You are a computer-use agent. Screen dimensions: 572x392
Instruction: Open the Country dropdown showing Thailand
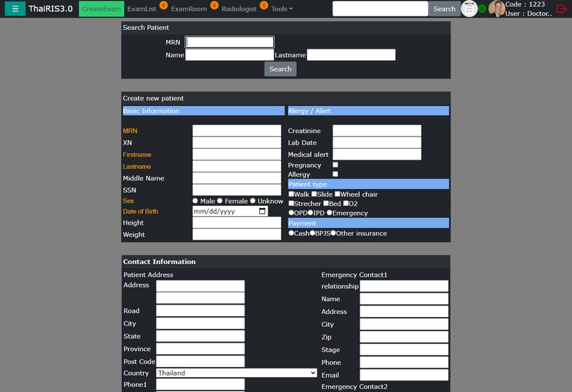coord(237,373)
